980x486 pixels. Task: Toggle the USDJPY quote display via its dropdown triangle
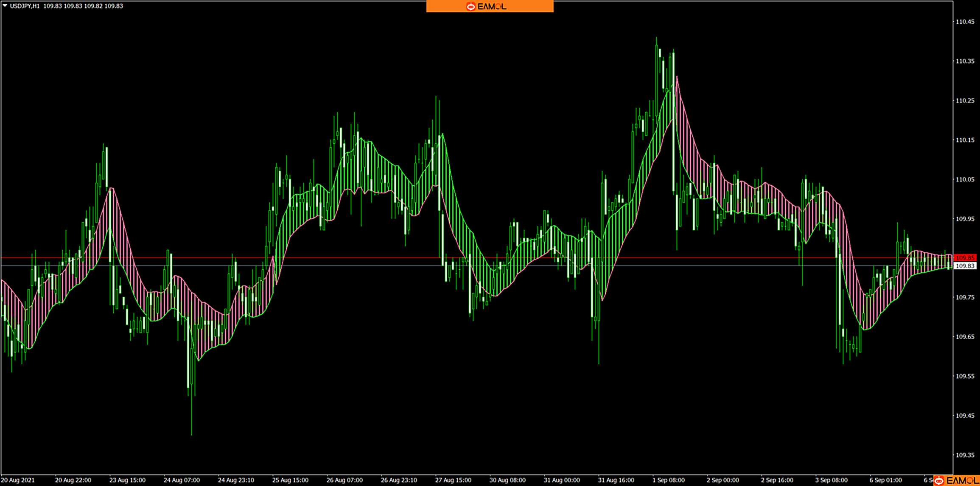pos(5,6)
